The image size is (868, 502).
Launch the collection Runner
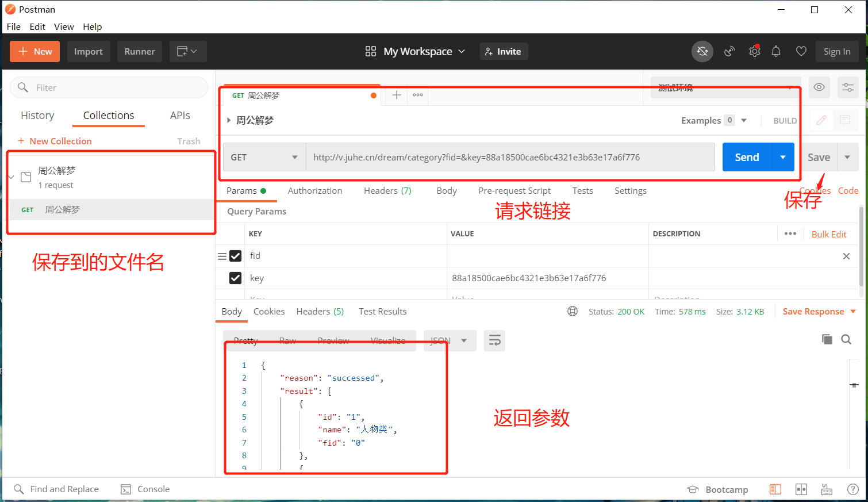[140, 51]
